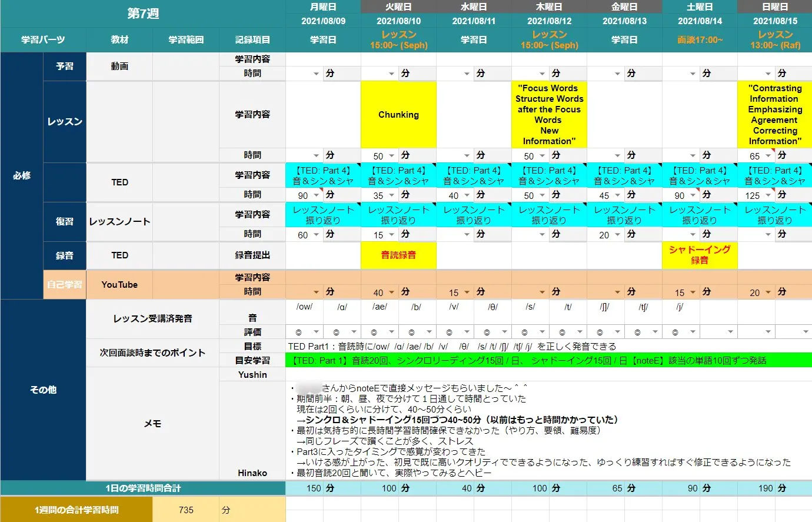Select the 予習 row label
Screen dimensions: 812x522
pos(65,67)
